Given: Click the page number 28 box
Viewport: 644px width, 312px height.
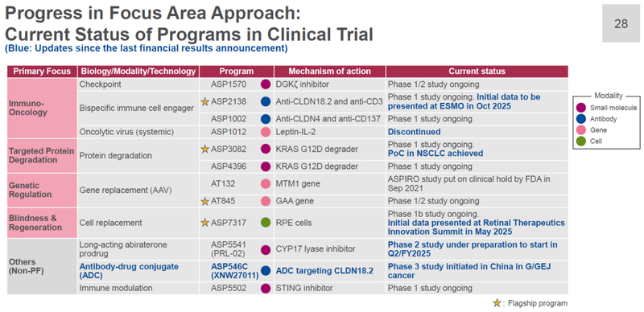Looking at the screenshot, I should pos(621,24).
